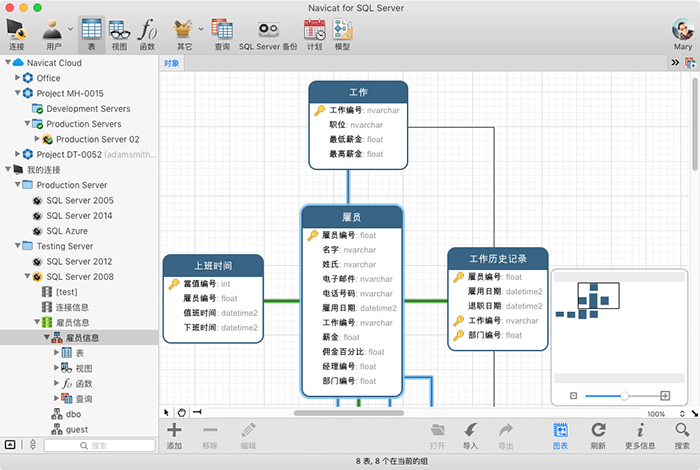The width and height of the screenshot is (700, 470).
Task: Open the zoom percentage stepper
Action: pos(682,414)
